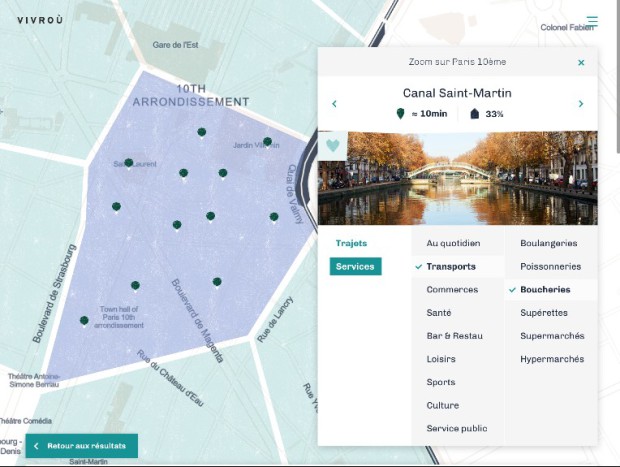Click map marker near Town hall label
620x467 pixels.
tap(84, 321)
